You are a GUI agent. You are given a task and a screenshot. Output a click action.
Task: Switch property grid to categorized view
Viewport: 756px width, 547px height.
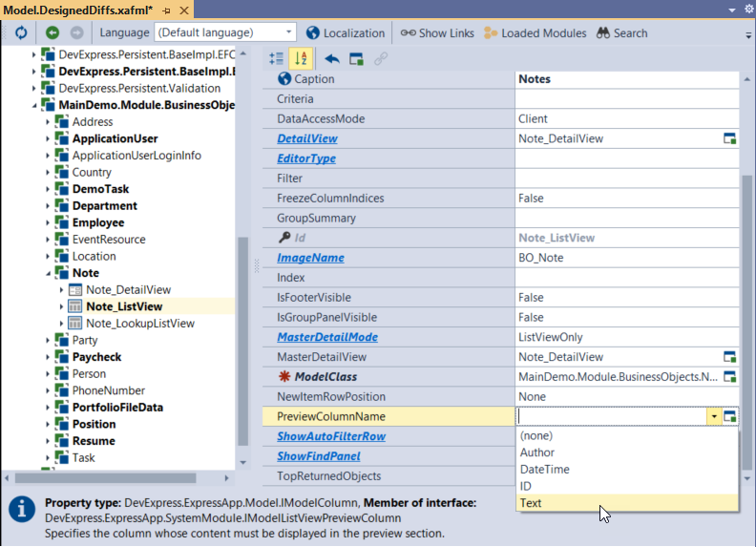[x=276, y=59]
